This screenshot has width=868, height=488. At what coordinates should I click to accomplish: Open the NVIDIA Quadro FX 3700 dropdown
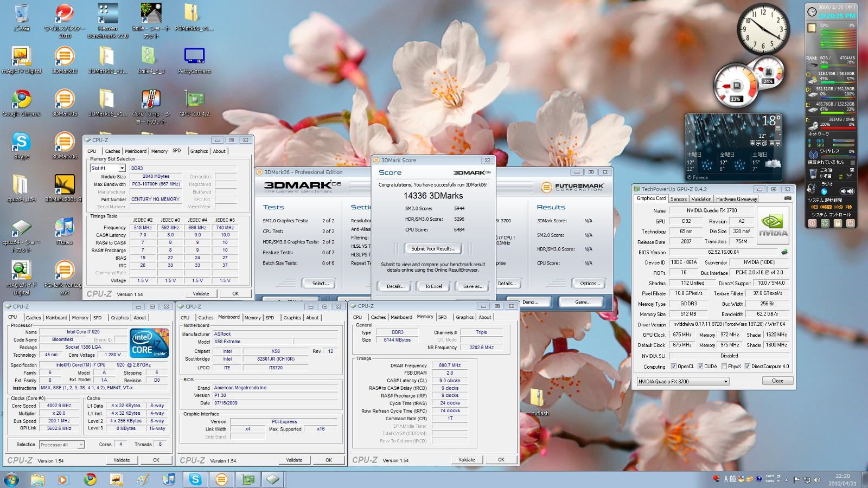(x=683, y=381)
